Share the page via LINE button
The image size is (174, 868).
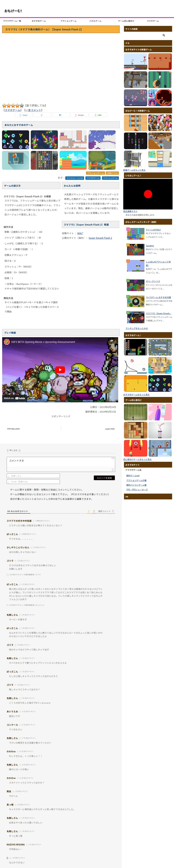tap(98, 115)
